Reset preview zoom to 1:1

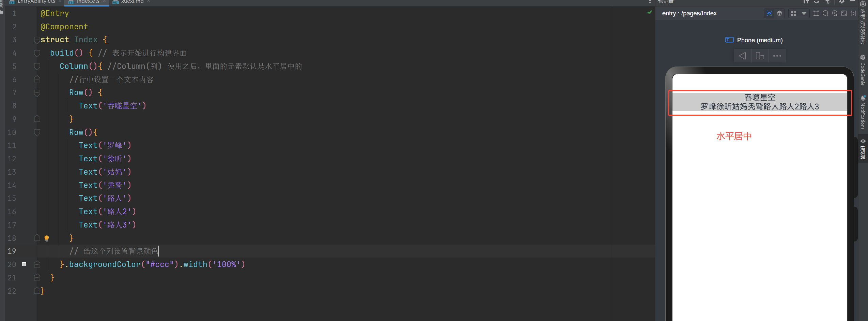click(853, 13)
